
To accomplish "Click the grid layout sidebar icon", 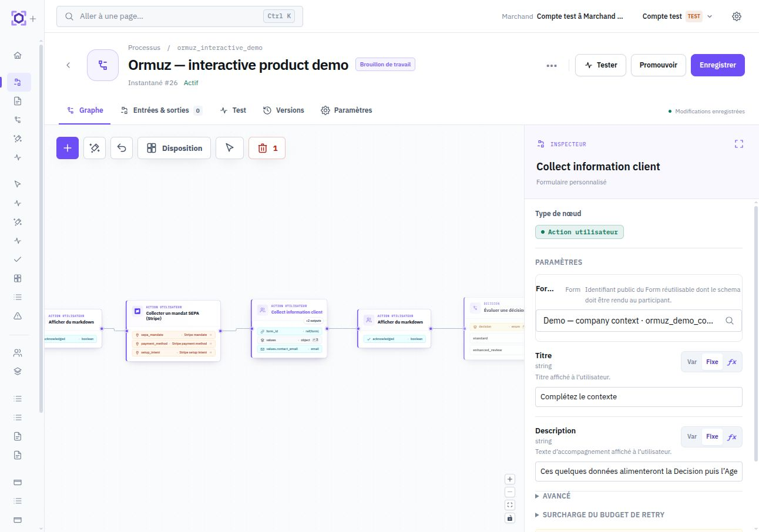I will click(x=18, y=278).
